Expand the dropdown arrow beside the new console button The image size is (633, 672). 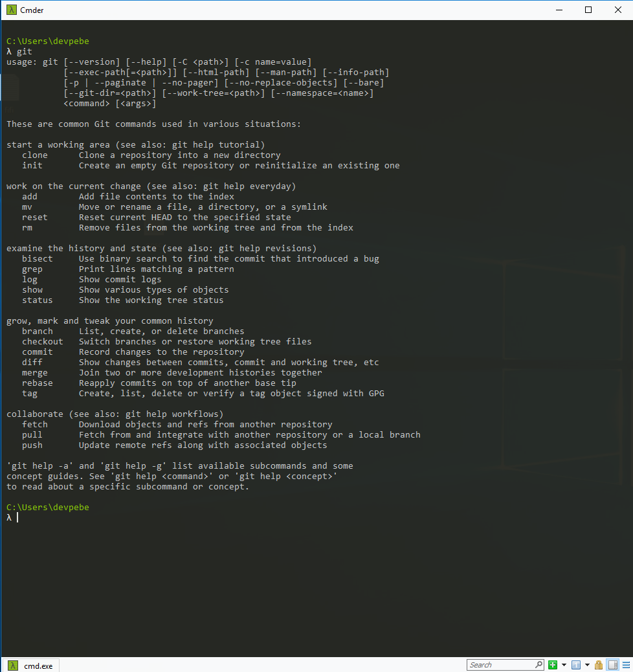564,665
